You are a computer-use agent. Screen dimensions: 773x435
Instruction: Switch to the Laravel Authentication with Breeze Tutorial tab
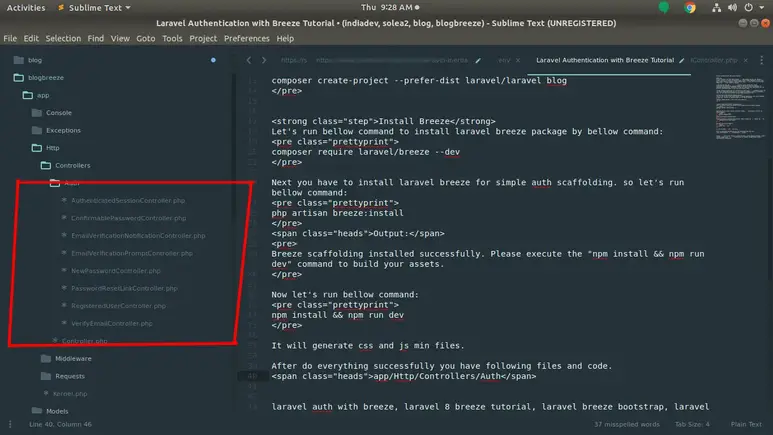pyautogui.click(x=605, y=60)
